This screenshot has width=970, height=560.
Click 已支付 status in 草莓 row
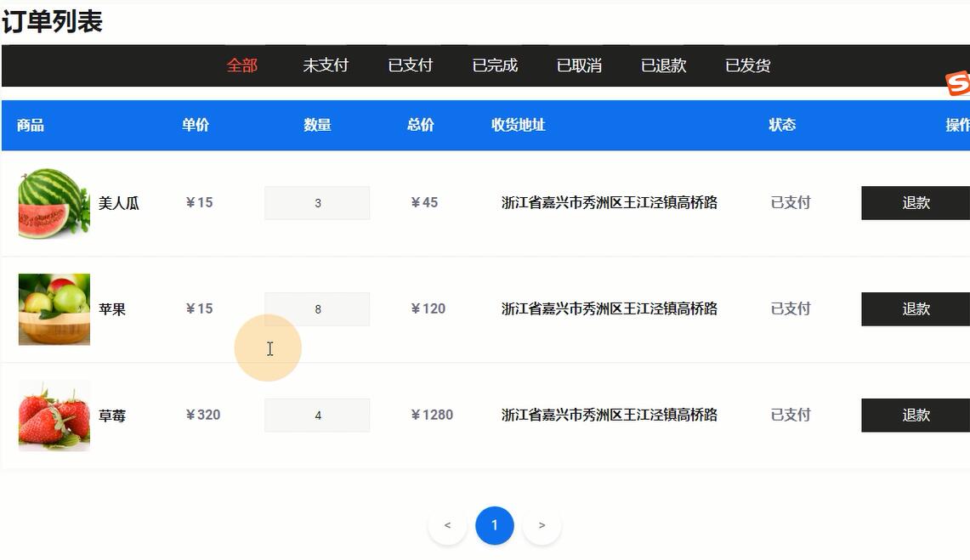[x=791, y=416]
